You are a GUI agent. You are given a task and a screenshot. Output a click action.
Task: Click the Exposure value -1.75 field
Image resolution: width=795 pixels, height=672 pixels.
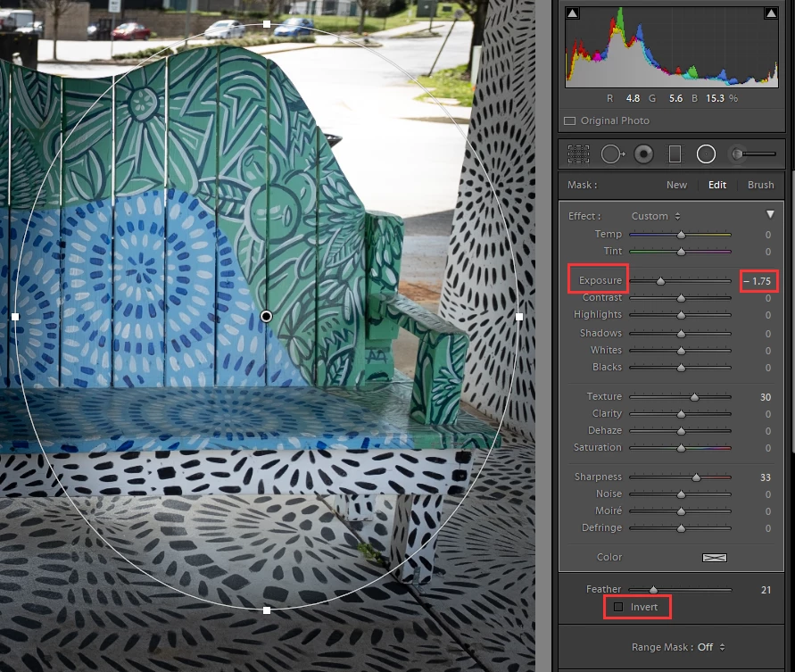pyautogui.click(x=758, y=281)
